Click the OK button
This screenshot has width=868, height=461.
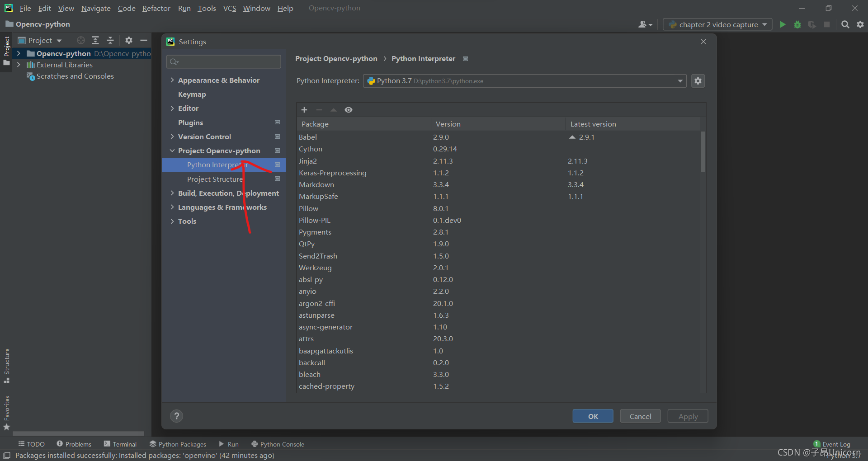click(x=593, y=416)
